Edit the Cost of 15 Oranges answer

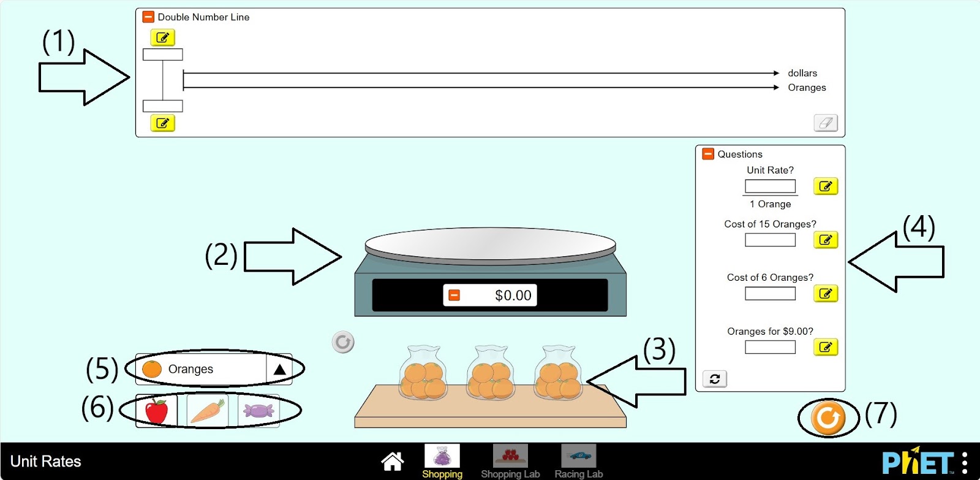[825, 240]
